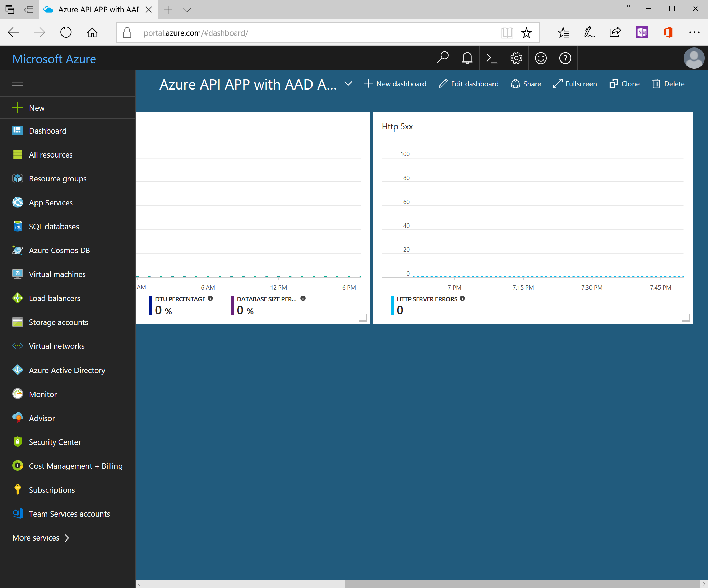Expand More services in the sidebar
The height and width of the screenshot is (588, 708).
(x=41, y=538)
